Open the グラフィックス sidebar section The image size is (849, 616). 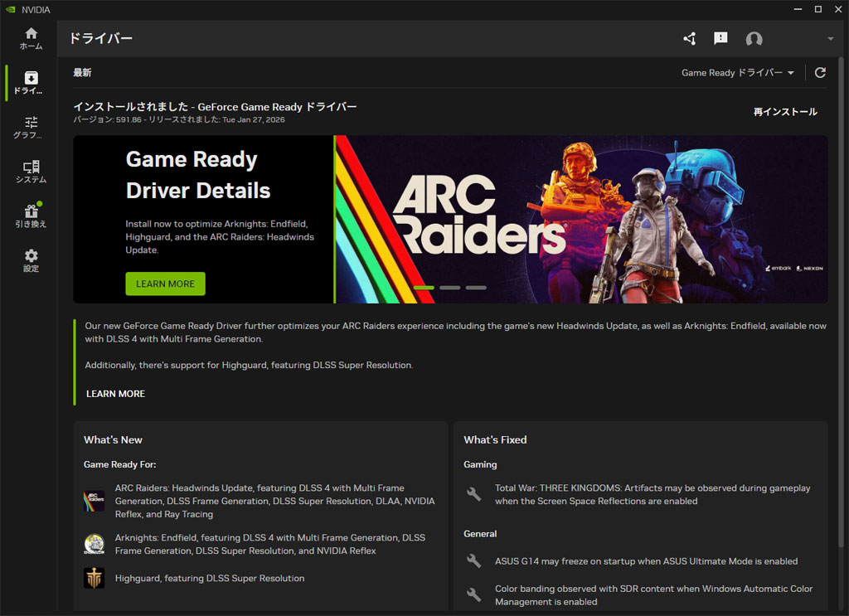(31, 128)
